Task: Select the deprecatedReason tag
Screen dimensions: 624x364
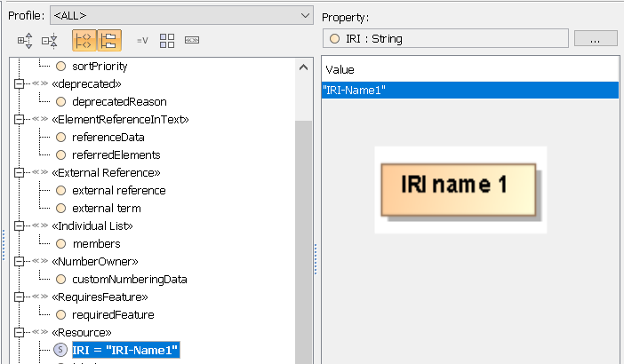Action: pos(119,101)
